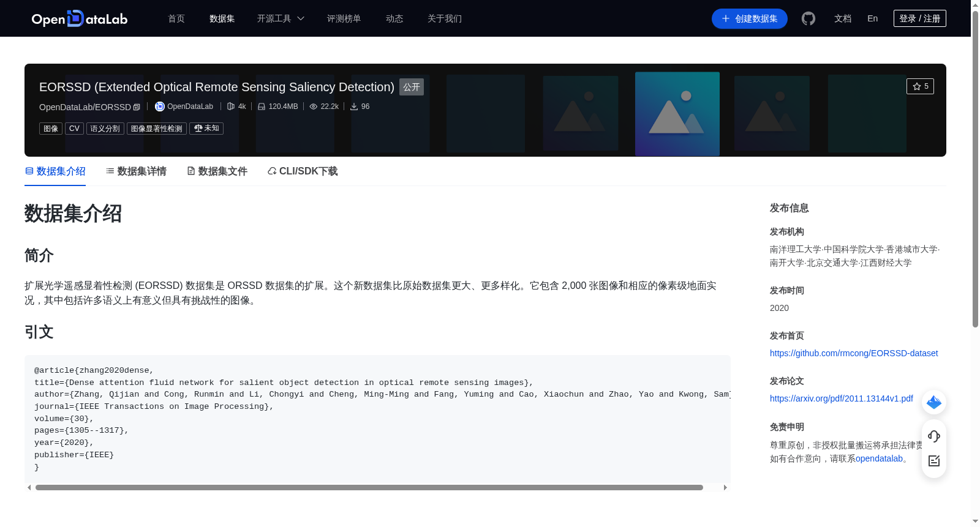Copy the OpenDataLab/EORSSD path icon
The height and width of the screenshot is (527, 980).
pyautogui.click(x=137, y=107)
